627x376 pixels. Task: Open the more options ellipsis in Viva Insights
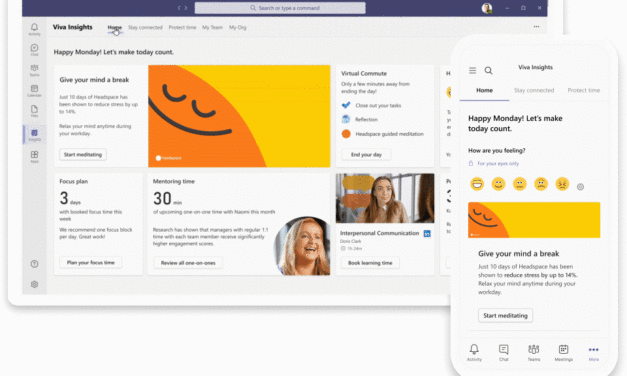(x=536, y=26)
